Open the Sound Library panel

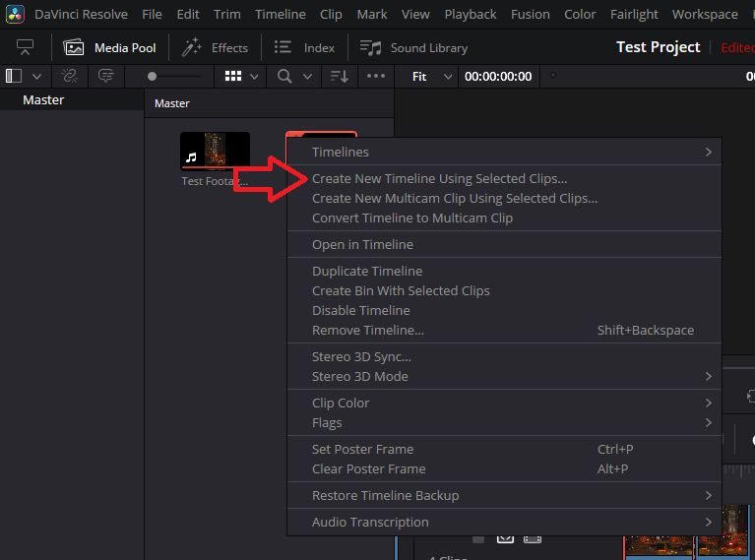(413, 47)
